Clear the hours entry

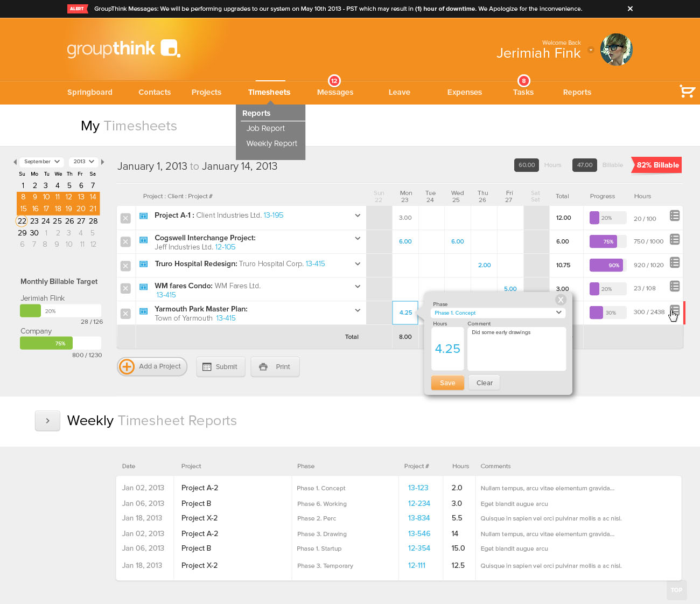[x=484, y=383]
